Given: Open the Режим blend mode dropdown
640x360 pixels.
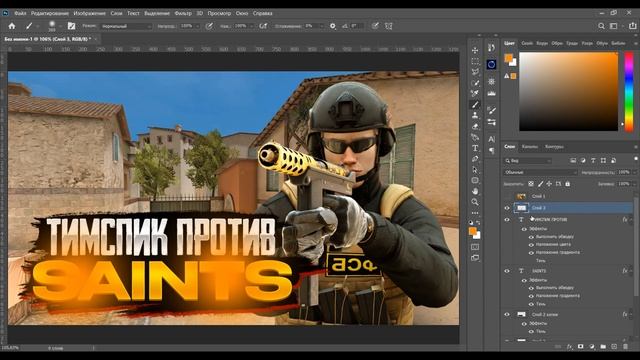Looking at the screenshot, I should tap(127, 26).
